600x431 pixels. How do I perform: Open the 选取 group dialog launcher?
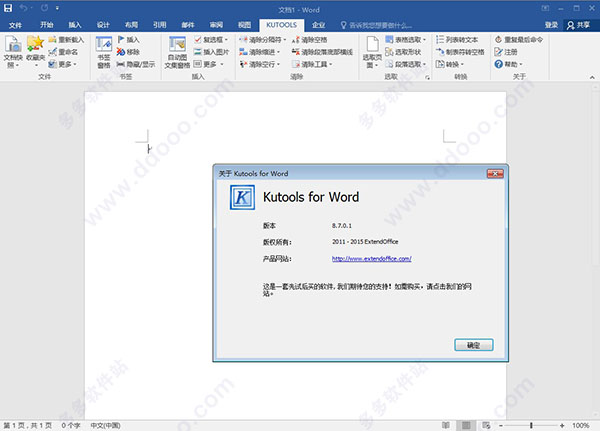(427, 78)
